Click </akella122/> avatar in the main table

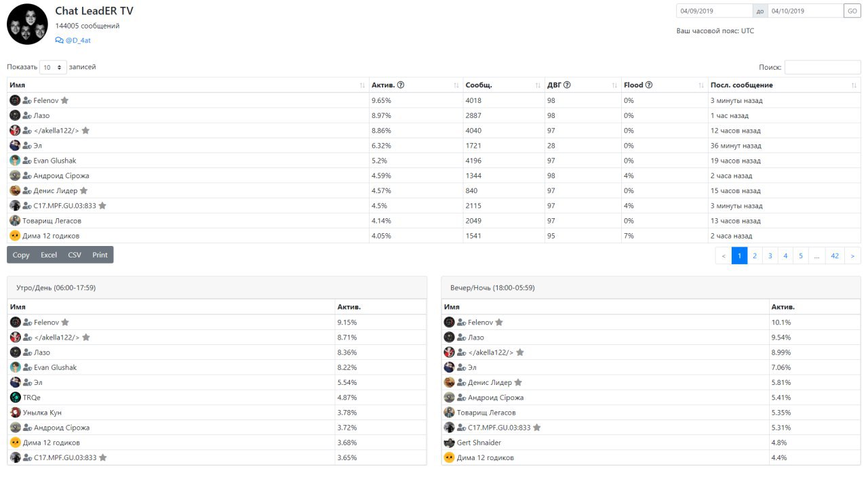click(x=15, y=130)
